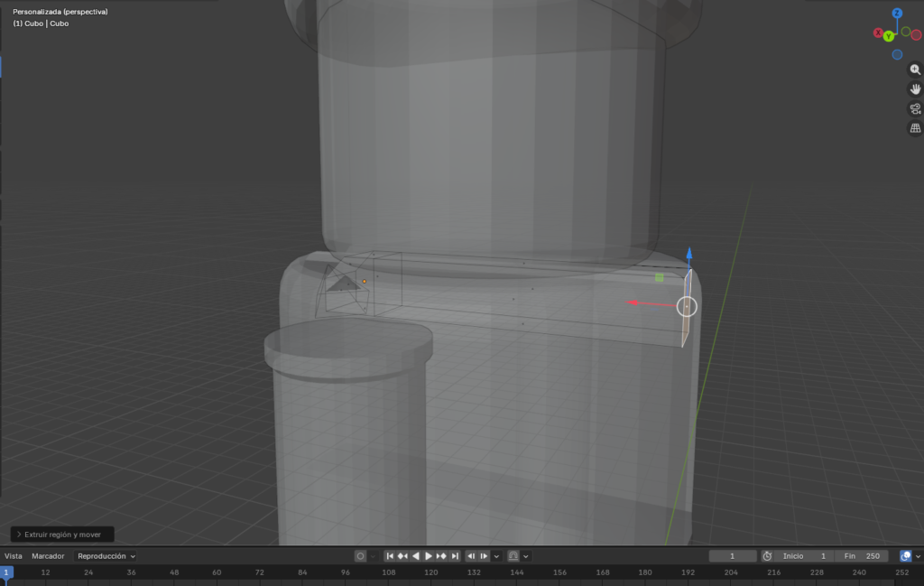Open the Marcador menu
Image resolution: width=924 pixels, height=586 pixels.
tap(49, 556)
